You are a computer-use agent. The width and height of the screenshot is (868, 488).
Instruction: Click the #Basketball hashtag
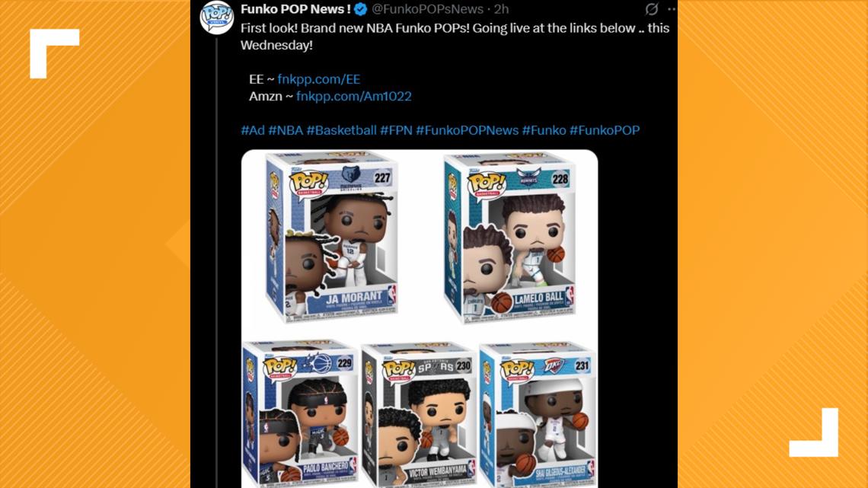click(342, 131)
